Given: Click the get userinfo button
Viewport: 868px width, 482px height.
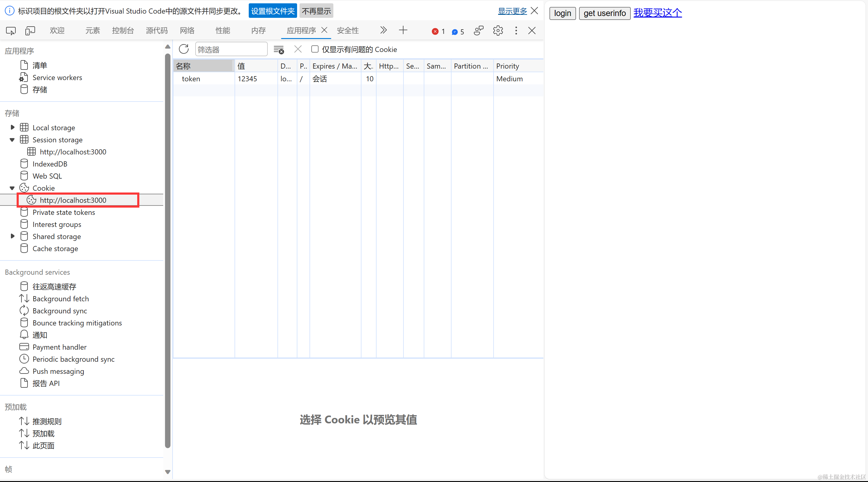Looking at the screenshot, I should tap(604, 13).
